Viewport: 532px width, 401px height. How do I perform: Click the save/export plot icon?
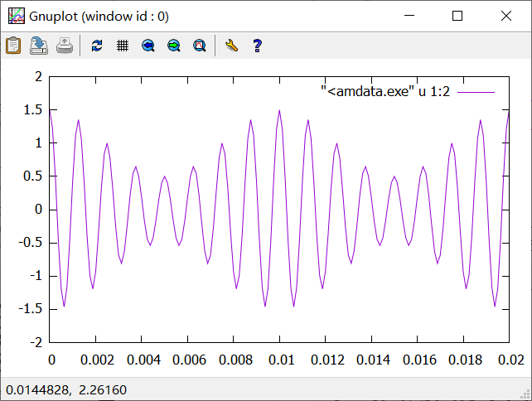coord(39,46)
